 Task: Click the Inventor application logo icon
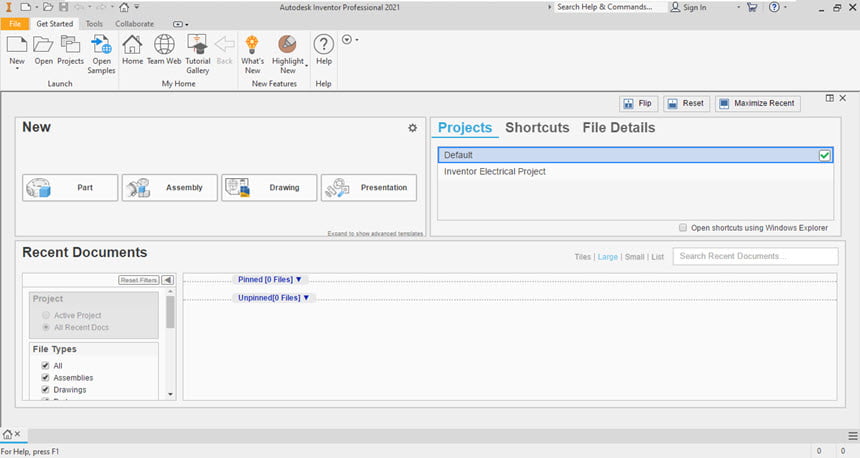click(x=8, y=7)
